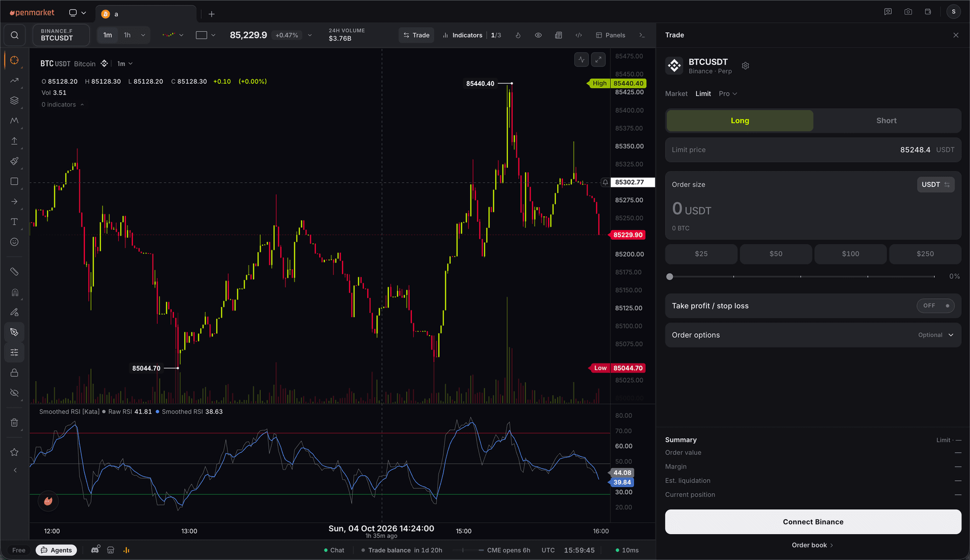This screenshot has width=970, height=560.
Task: Toggle the eye visibility icon in toolbar
Action: tap(538, 35)
